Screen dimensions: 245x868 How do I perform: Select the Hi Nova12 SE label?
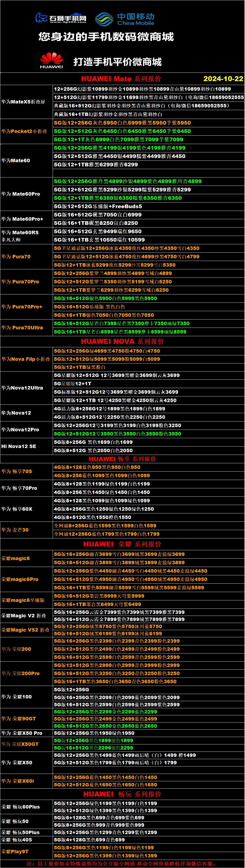coord(19,447)
